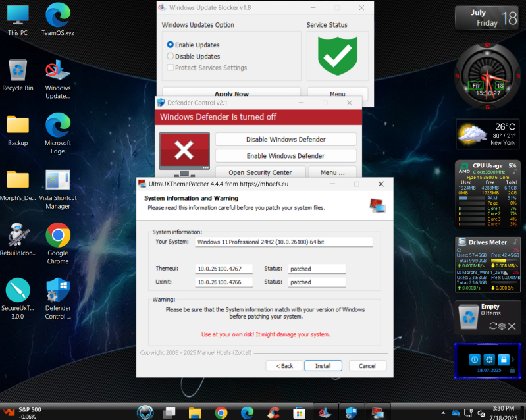The image size is (526, 420).
Task: Open Microsoft Store from the taskbar
Action: (300, 413)
